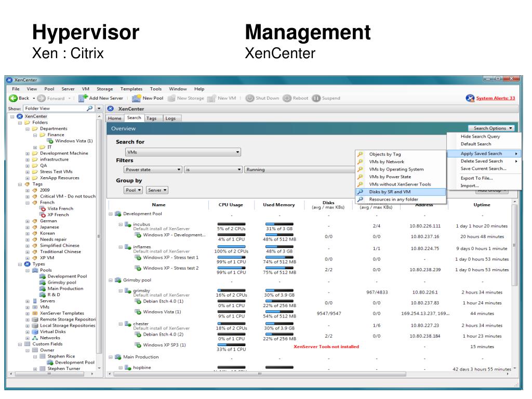Click the Suspend pause icon
Screen dimensions: 532x399
click(316, 98)
